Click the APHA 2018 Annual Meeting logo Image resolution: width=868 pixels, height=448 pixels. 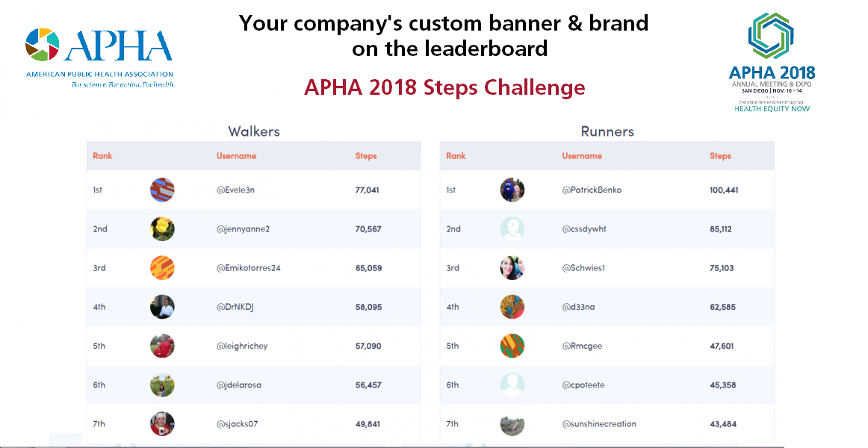[x=772, y=62]
